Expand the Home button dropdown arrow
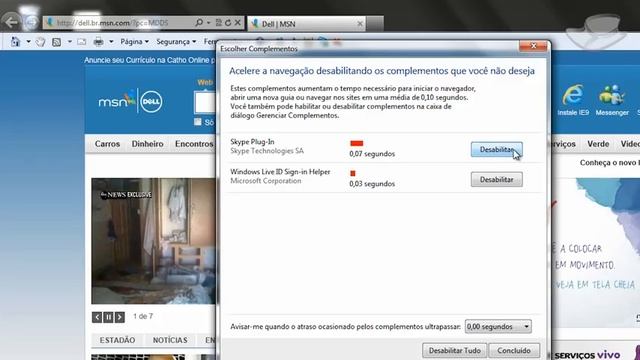Viewport: 640px width, 360px height. click(28, 42)
